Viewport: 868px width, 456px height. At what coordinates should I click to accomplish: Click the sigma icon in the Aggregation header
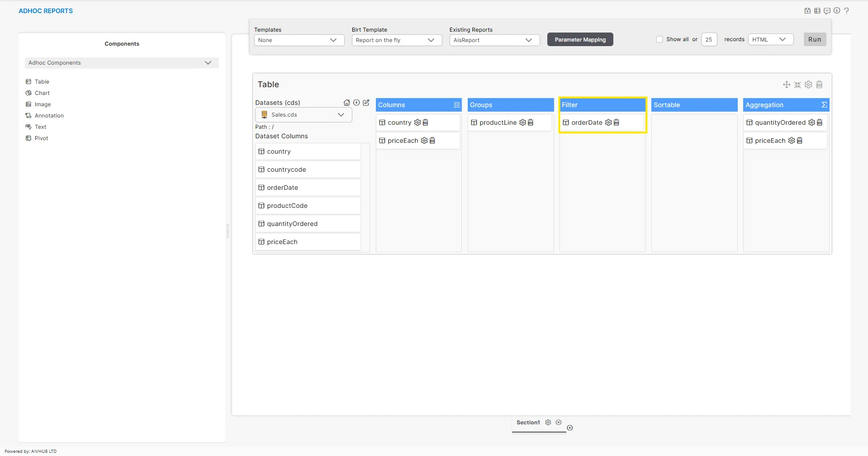click(824, 105)
